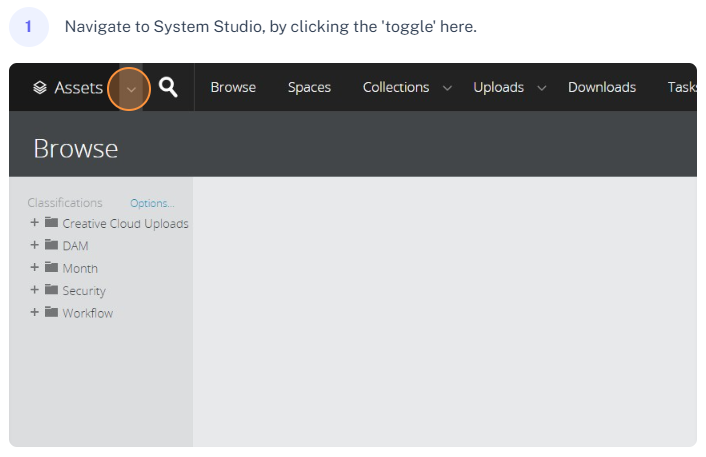
Task: Open the search magnifier icon
Action: tap(168, 87)
